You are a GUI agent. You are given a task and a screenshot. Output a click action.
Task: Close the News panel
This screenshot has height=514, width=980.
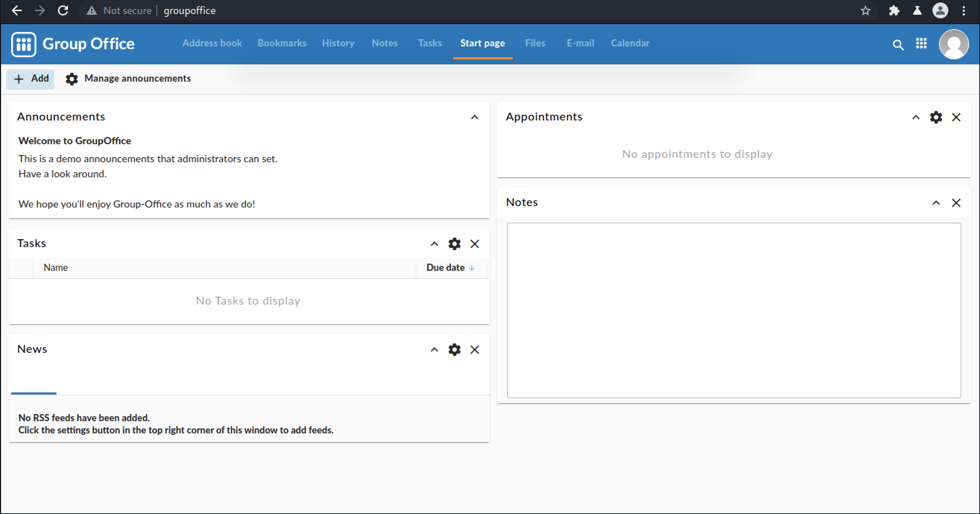tap(474, 349)
